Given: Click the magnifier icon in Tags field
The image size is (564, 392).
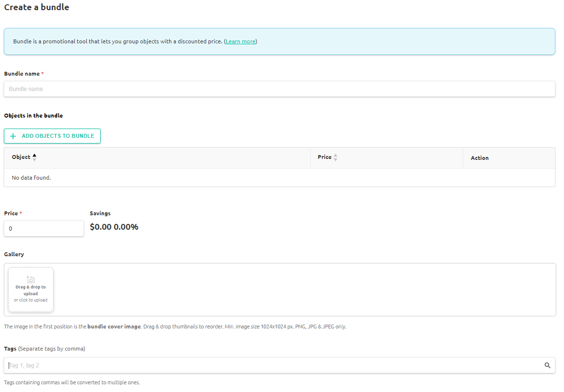Looking at the screenshot, I should [547, 366].
